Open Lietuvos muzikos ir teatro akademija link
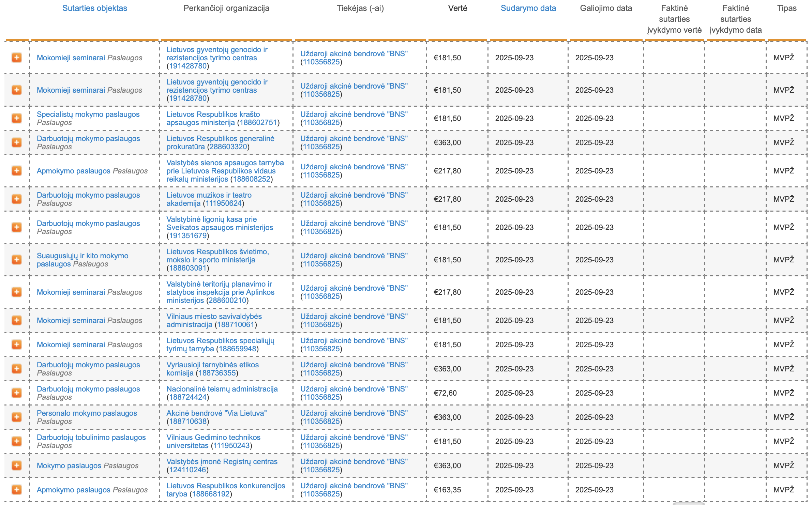Screen dimensions: 812x505 click(x=209, y=199)
